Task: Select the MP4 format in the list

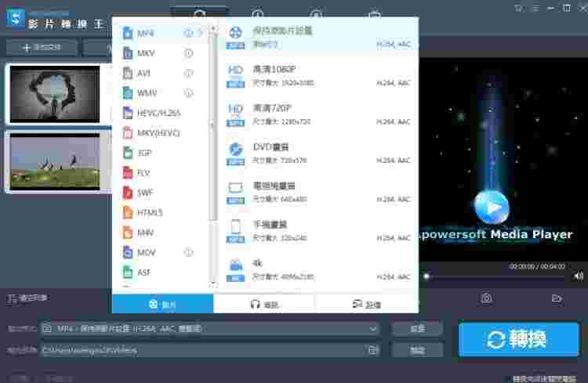Action: (162, 33)
